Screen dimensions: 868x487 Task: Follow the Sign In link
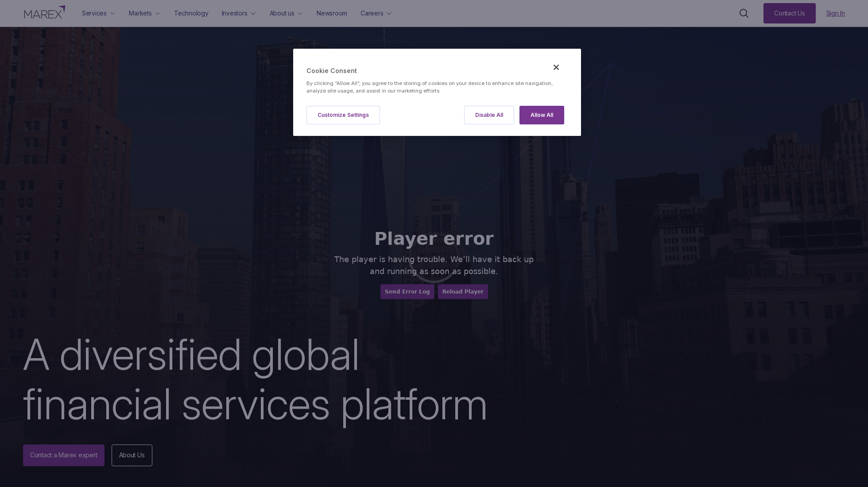pos(836,13)
